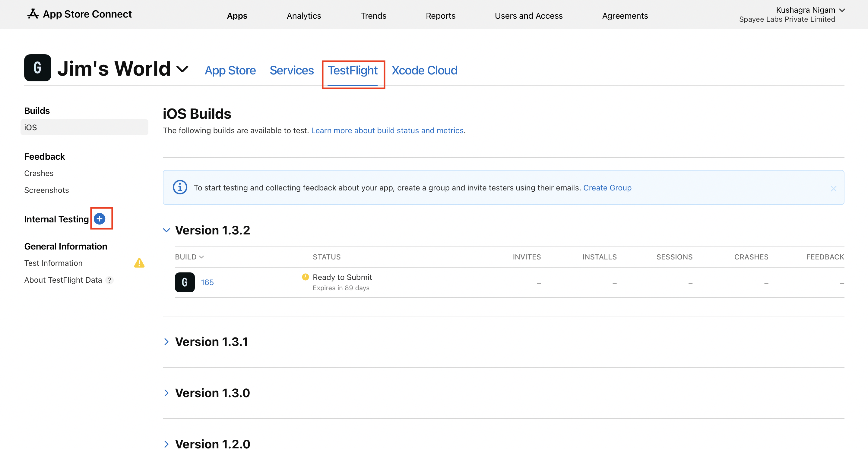
Task: Switch to the App Store tab
Action: pos(230,70)
